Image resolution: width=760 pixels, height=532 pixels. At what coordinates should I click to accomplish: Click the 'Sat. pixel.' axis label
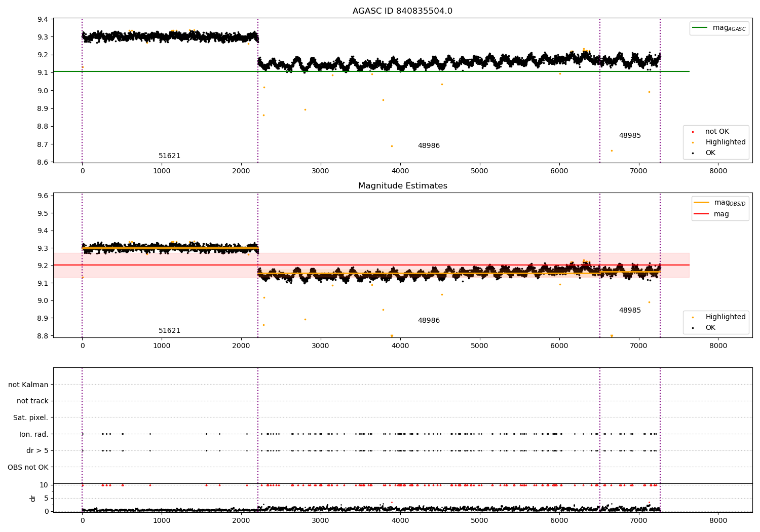[x=30, y=418]
